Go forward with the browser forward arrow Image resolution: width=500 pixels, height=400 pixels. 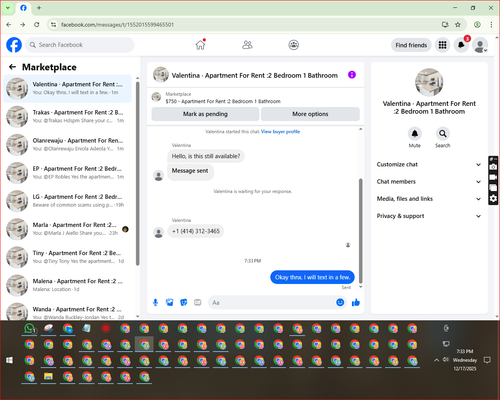coord(22,25)
